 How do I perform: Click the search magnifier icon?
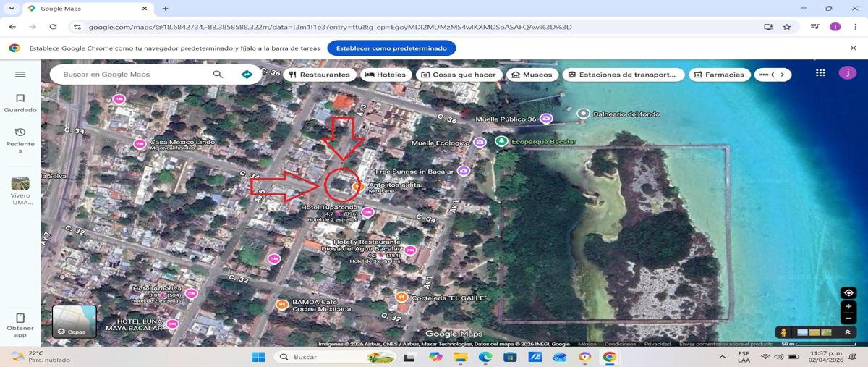pos(218,75)
